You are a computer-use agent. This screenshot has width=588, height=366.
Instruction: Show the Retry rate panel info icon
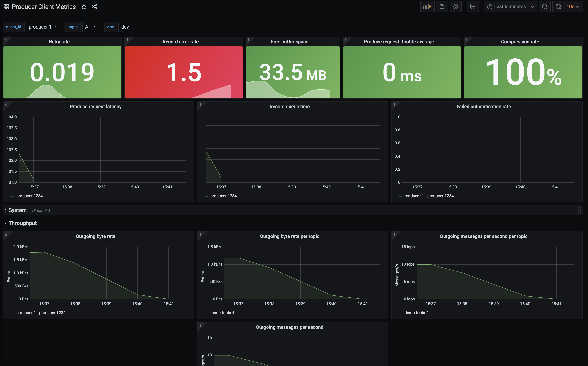click(x=6, y=40)
